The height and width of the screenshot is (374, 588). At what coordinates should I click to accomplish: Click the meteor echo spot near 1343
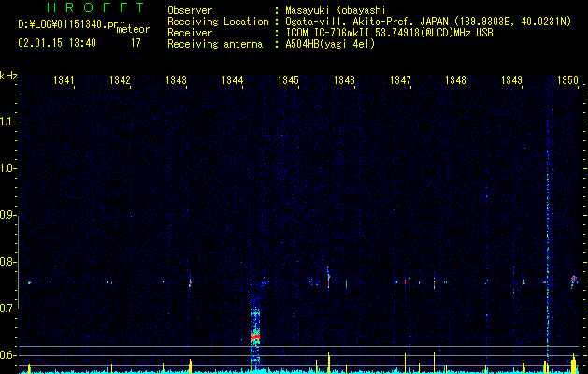pos(190,281)
